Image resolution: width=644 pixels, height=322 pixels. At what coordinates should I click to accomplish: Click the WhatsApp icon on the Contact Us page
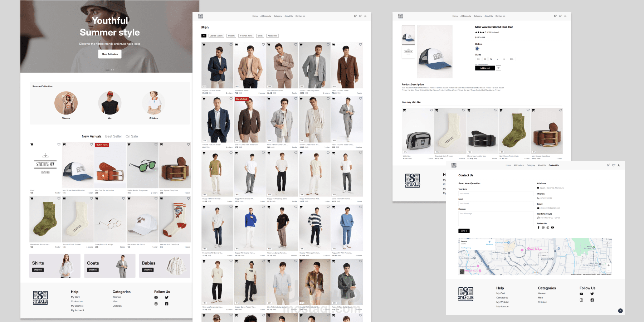[548, 228]
